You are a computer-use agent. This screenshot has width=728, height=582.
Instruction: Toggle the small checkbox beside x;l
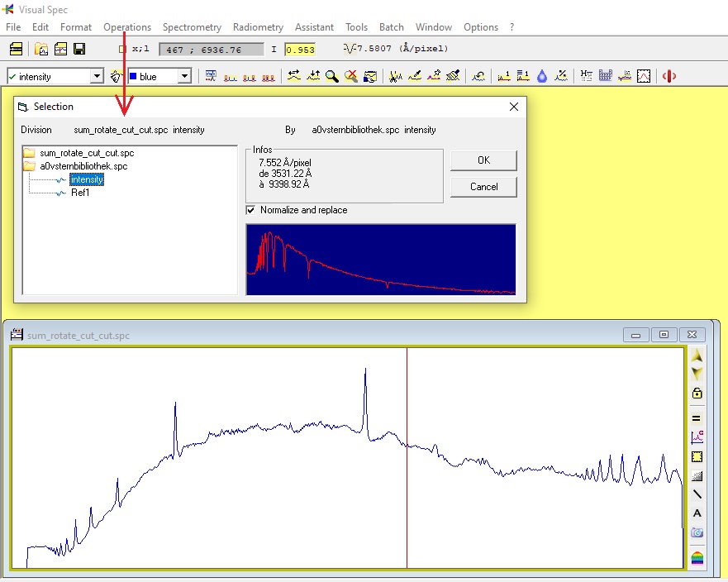pos(122,49)
